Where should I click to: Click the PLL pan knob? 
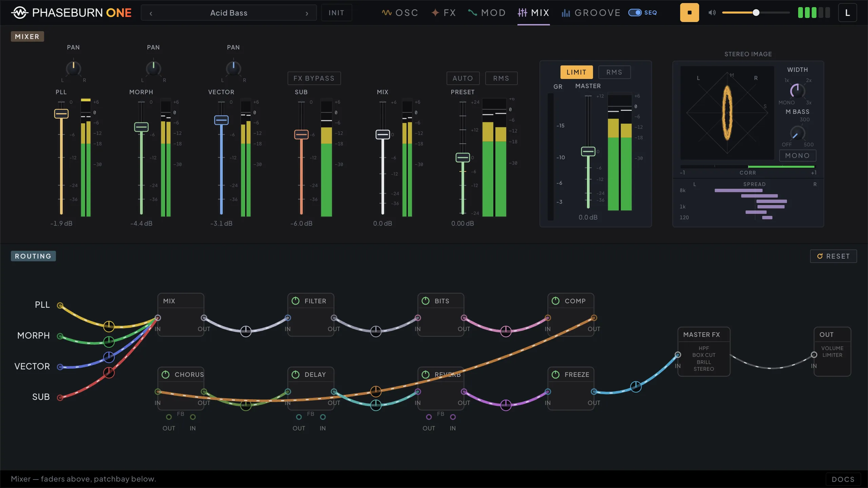pos(73,68)
